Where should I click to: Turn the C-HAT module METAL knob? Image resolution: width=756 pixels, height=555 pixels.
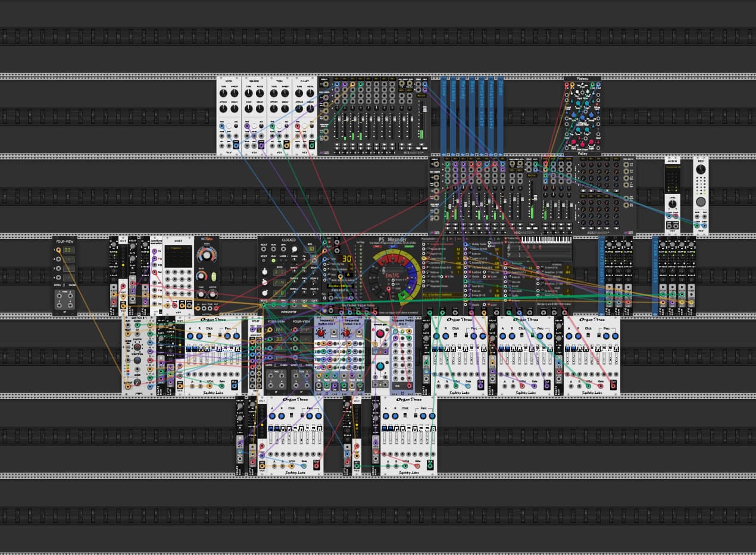tap(310, 93)
